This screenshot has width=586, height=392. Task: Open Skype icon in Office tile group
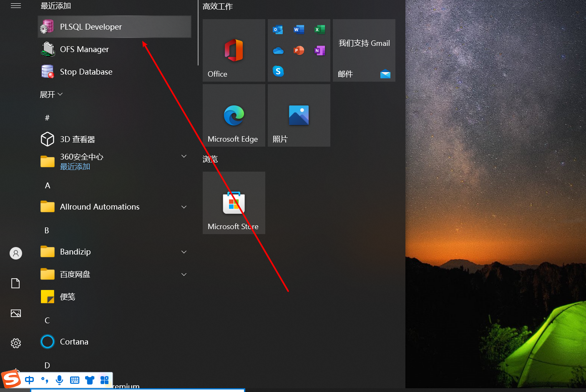(278, 71)
